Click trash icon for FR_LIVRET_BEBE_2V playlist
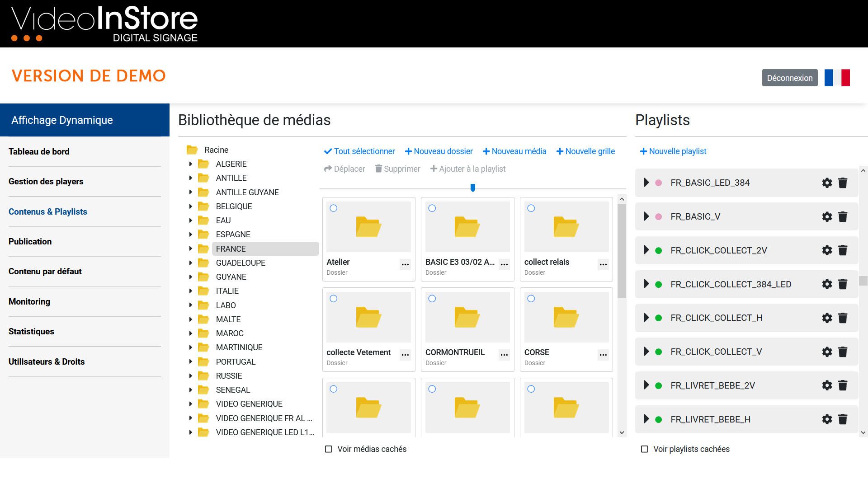This screenshot has width=868, height=488. point(843,385)
